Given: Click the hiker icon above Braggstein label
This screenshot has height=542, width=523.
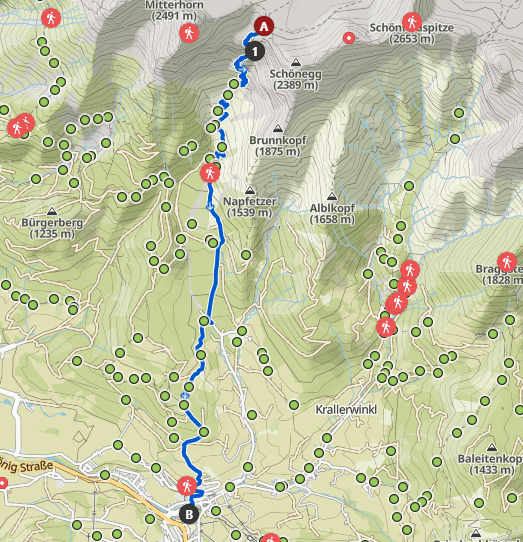Looking at the screenshot, I should click(x=507, y=262).
